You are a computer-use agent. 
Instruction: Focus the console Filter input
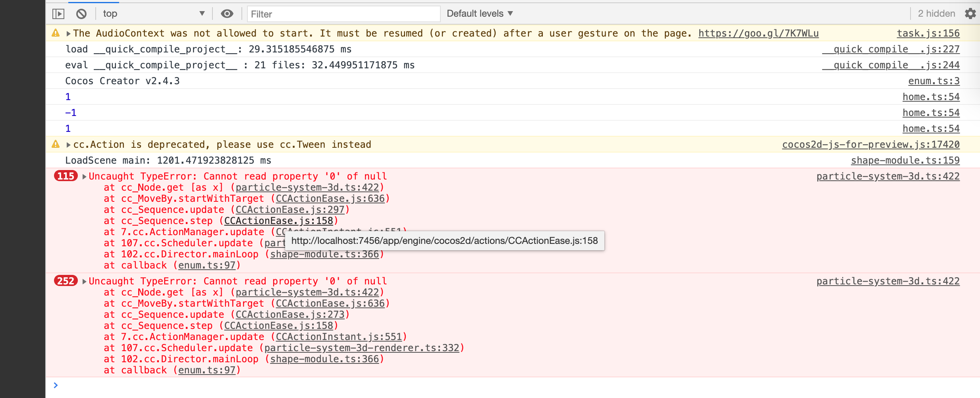point(343,14)
